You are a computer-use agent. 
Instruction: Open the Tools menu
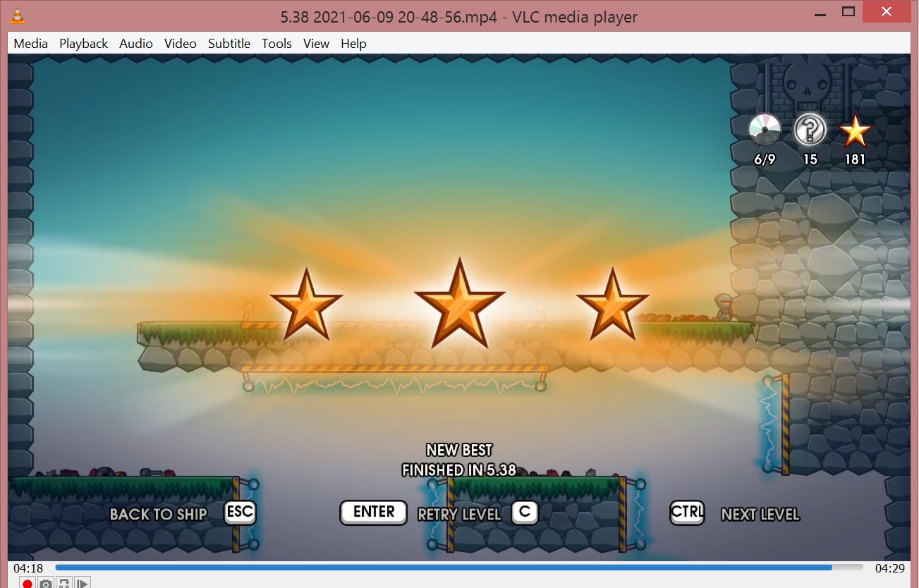(x=276, y=44)
